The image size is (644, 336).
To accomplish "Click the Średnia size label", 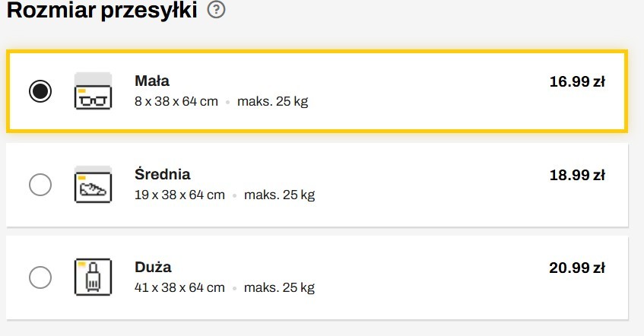I will click(x=163, y=174).
